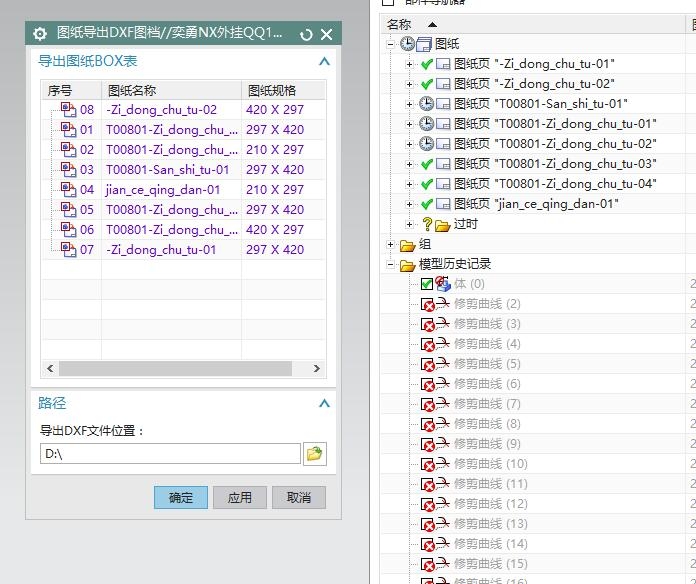Click trim-curve icon of 修剪曲线 (6)
Viewport: 696px width, 584px height.
click(443, 383)
